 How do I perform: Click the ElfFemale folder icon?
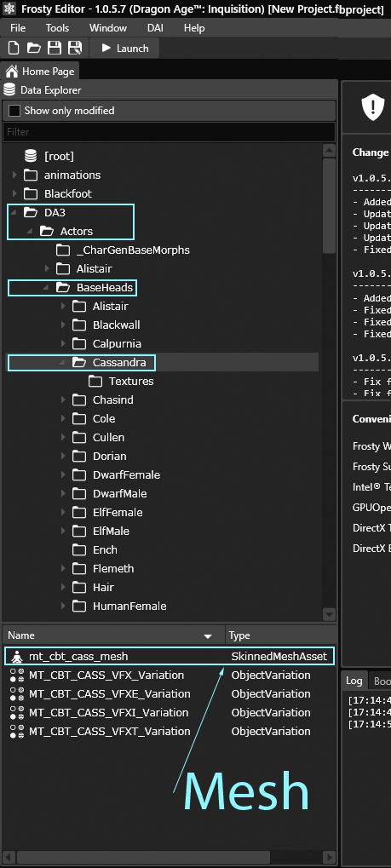[80, 513]
